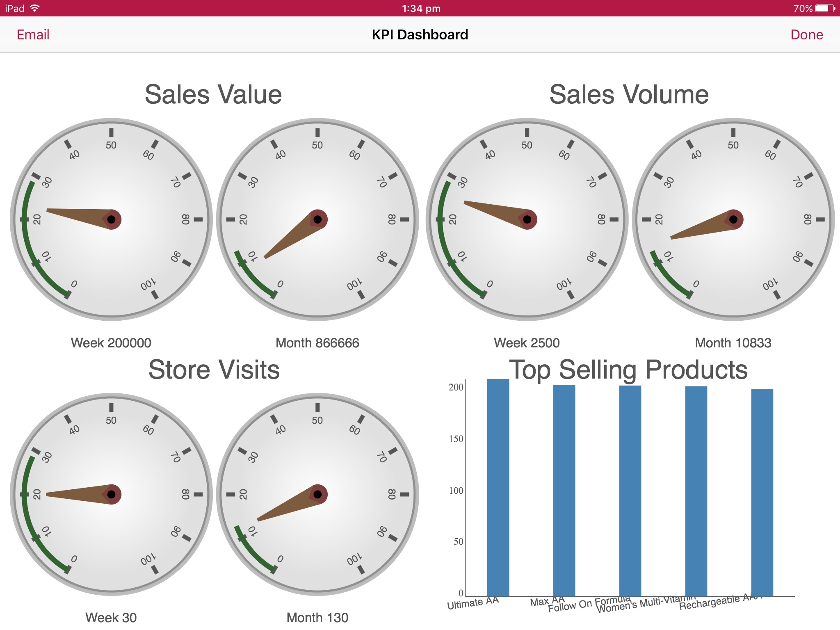Tap the Sales Volume heading

[x=629, y=94]
